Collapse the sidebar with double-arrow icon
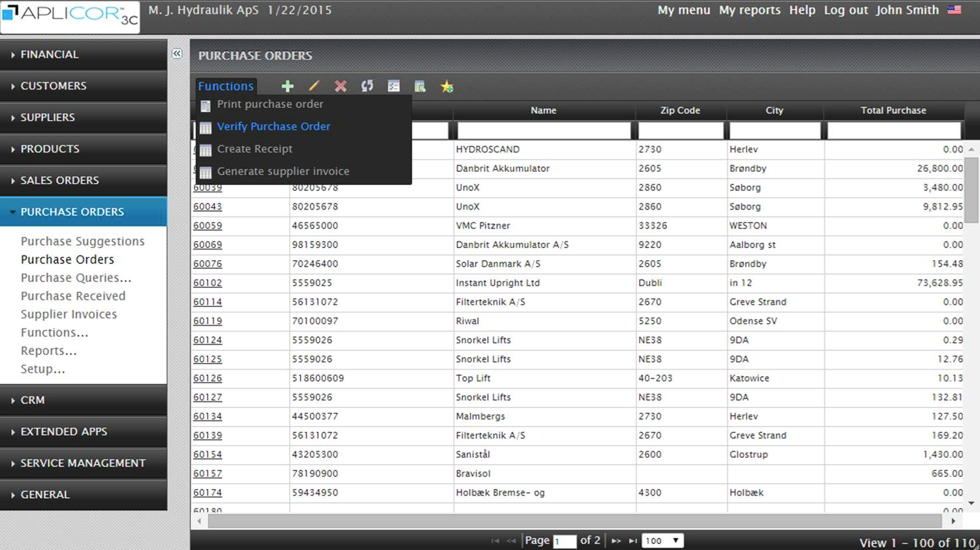The image size is (980, 550). tap(177, 54)
